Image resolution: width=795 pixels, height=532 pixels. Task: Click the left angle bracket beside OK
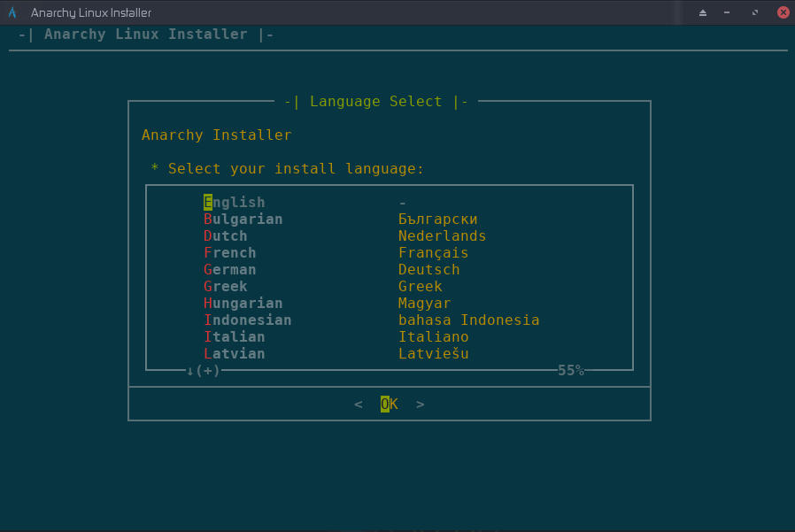[x=358, y=404]
